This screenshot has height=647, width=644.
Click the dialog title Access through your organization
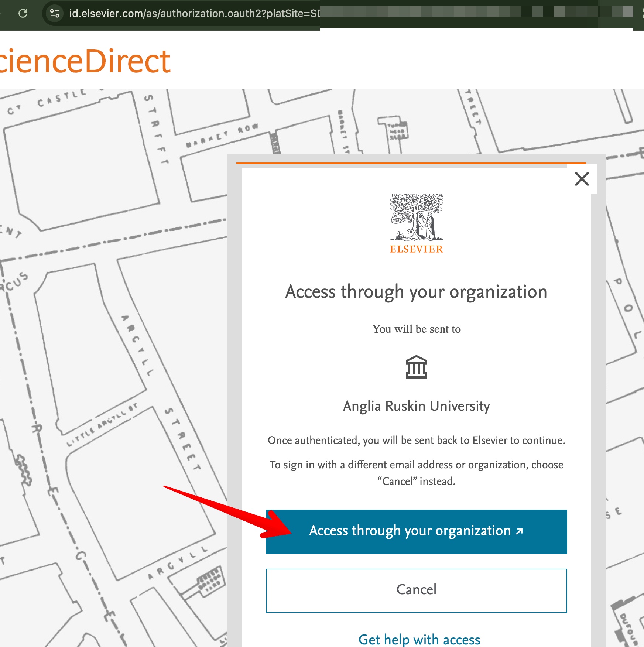click(x=416, y=292)
